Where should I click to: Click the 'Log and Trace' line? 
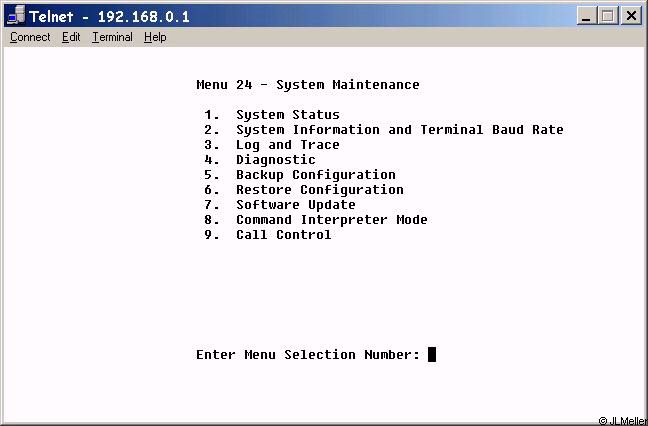[272, 145]
